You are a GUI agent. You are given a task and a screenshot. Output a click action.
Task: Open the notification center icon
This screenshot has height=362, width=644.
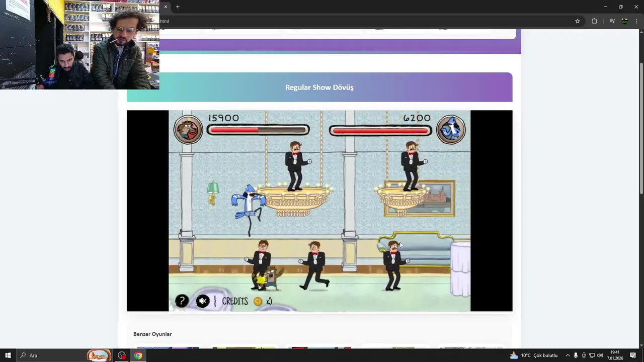tap(633, 355)
